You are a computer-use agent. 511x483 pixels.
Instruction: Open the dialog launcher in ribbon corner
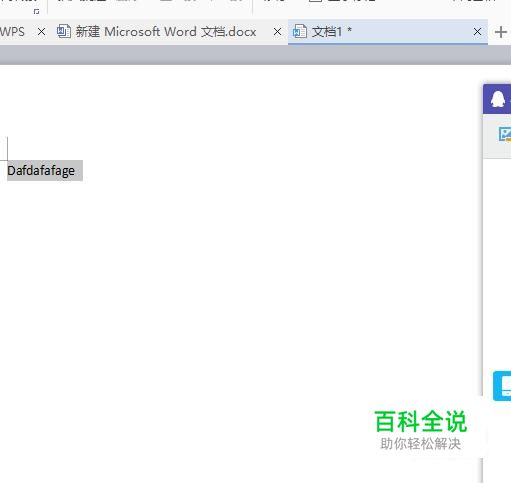coord(36,12)
